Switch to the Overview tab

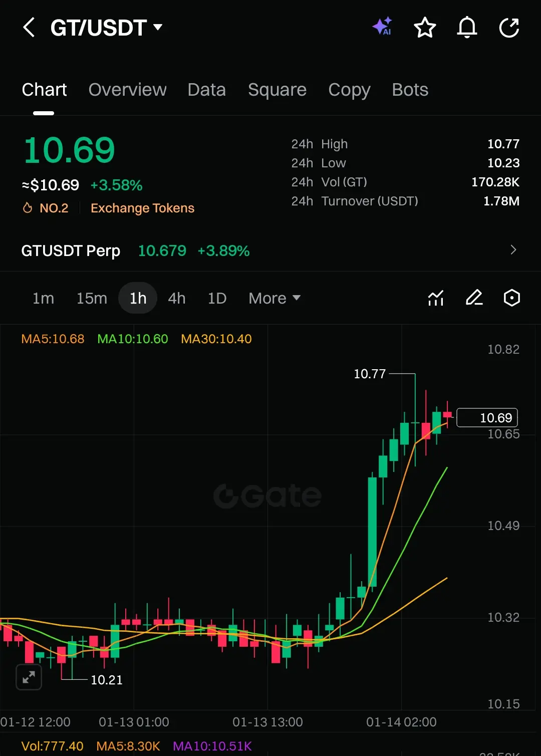127,90
